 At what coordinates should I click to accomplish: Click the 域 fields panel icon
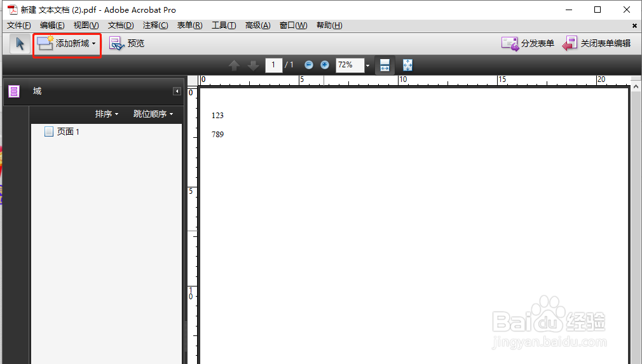tap(15, 91)
